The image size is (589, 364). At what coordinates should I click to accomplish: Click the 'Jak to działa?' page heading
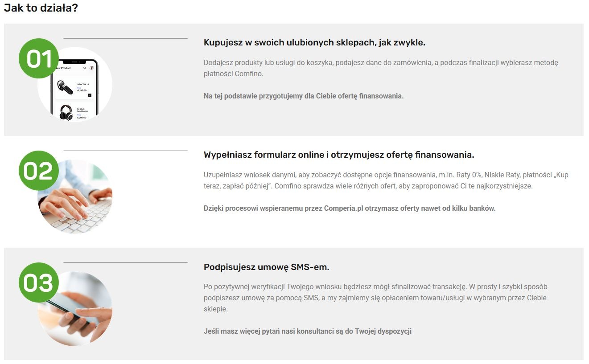tap(41, 8)
